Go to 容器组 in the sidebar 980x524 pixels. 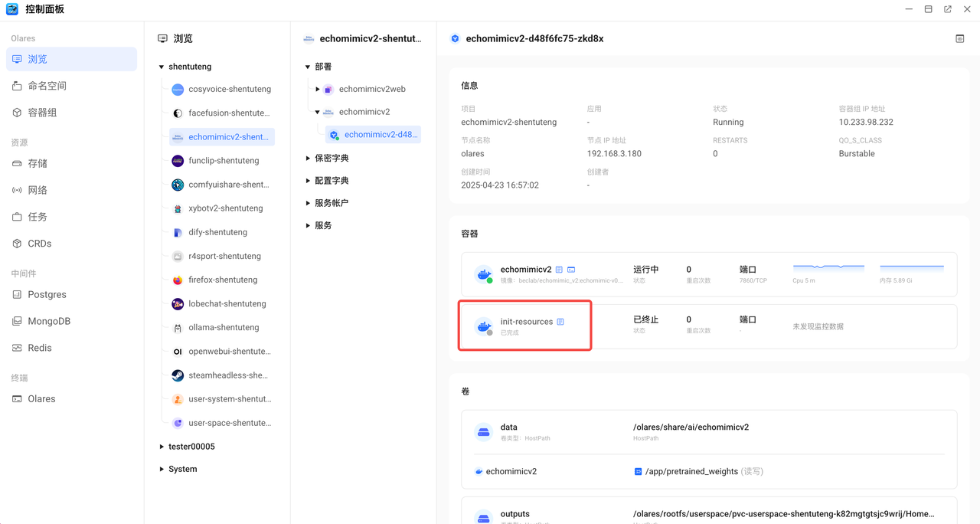(x=42, y=113)
